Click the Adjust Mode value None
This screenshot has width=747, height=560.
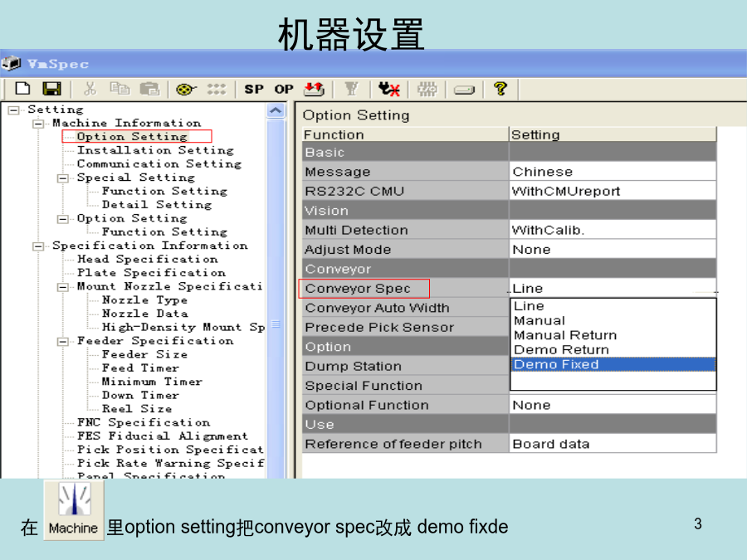tap(613, 250)
